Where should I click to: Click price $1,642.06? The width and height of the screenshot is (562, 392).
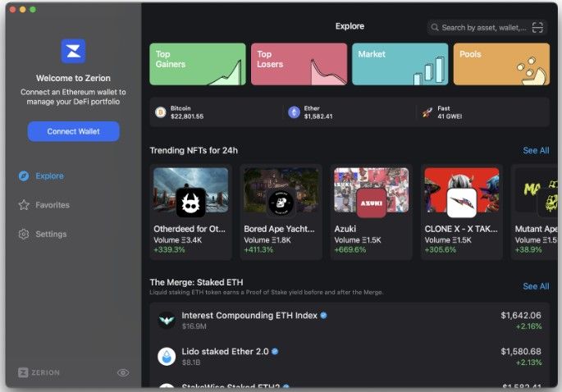pyautogui.click(x=521, y=315)
